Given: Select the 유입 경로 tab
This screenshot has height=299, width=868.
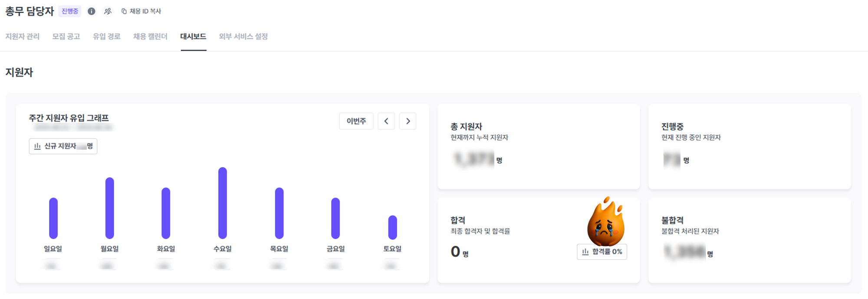Looking at the screenshot, I should (106, 36).
